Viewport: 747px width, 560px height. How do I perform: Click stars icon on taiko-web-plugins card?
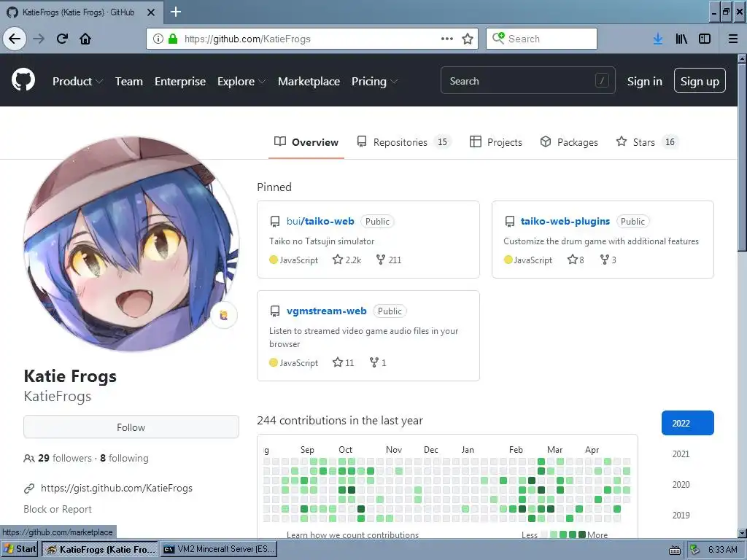(x=572, y=260)
